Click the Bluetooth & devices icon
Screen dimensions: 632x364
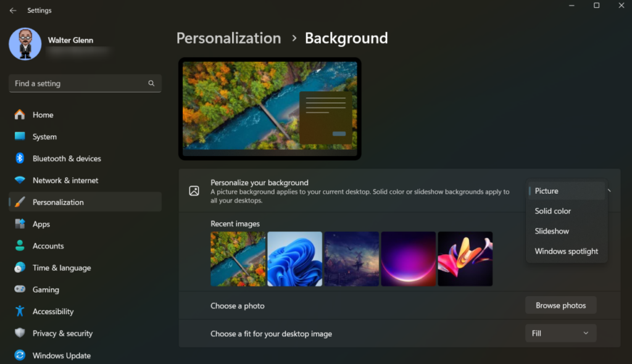point(20,158)
